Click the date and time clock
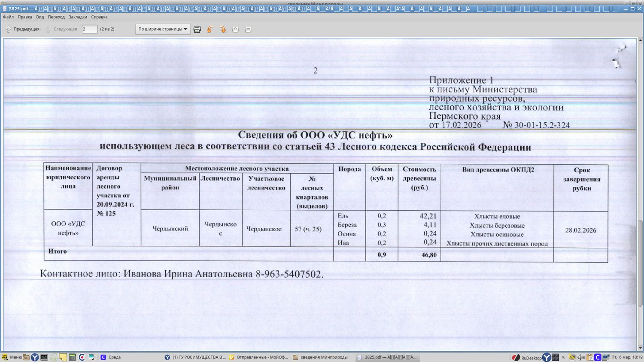 click(x=627, y=357)
